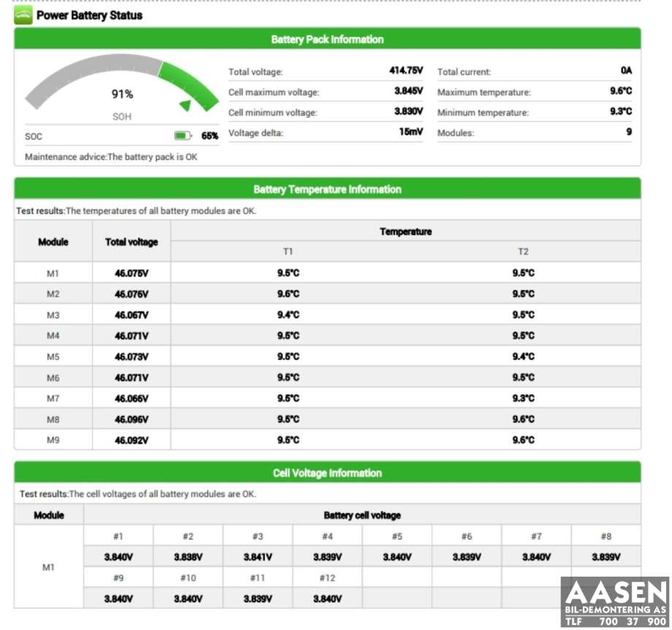Viewport: 672px width, 630px height.
Task: Click the cell voltages of all modules OK result
Action: coord(137,493)
